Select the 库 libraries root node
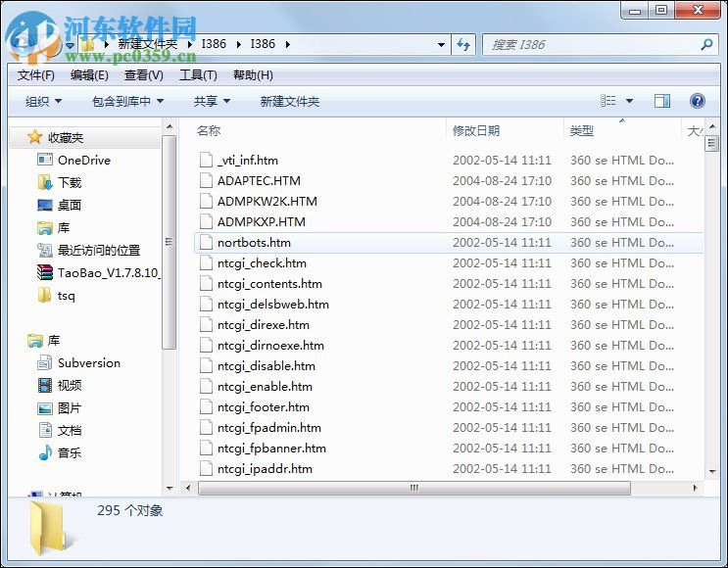The width and height of the screenshot is (728, 568). 53,340
